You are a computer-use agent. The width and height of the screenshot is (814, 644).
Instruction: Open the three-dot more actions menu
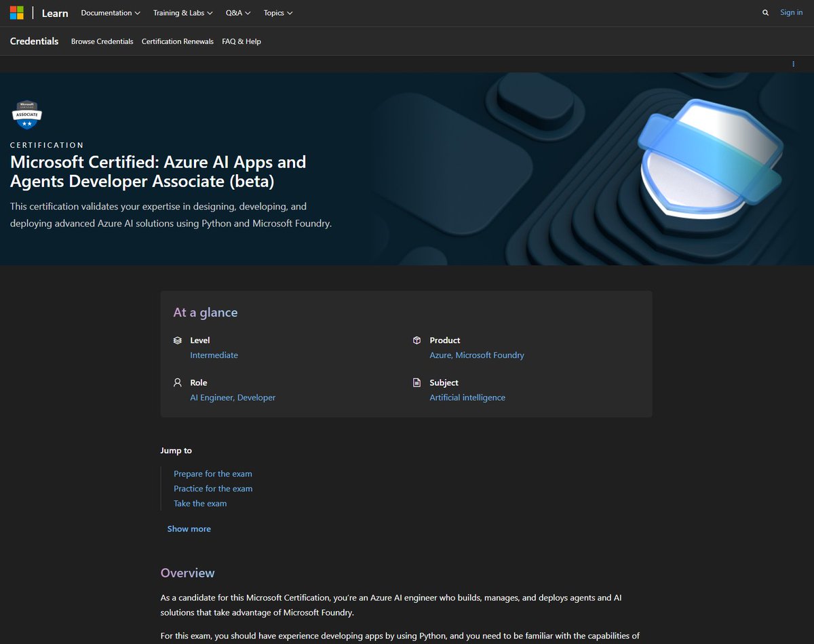point(793,64)
